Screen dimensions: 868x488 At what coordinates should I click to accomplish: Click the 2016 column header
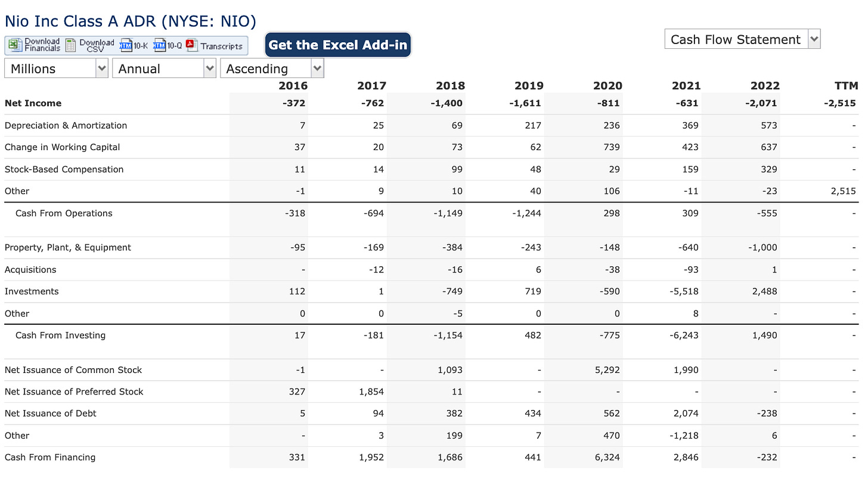pos(293,86)
